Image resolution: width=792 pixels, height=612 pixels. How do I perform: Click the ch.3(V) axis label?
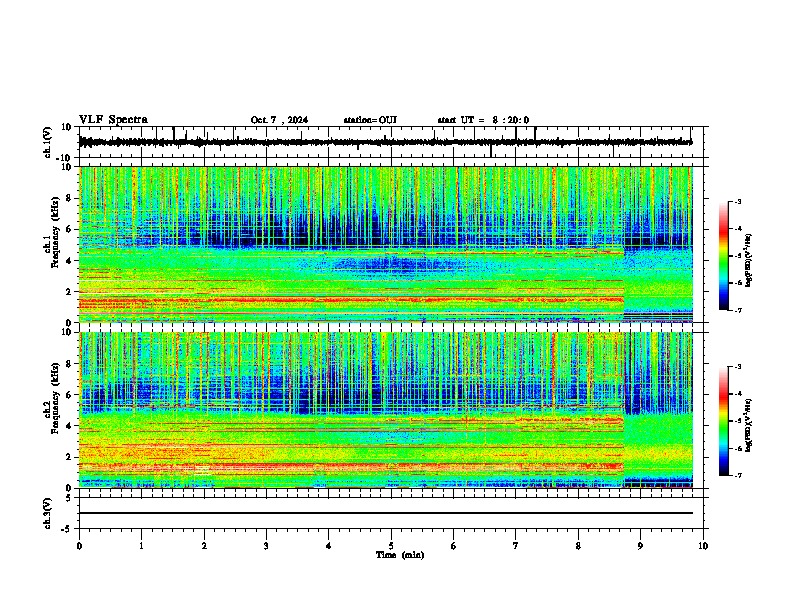point(48,513)
